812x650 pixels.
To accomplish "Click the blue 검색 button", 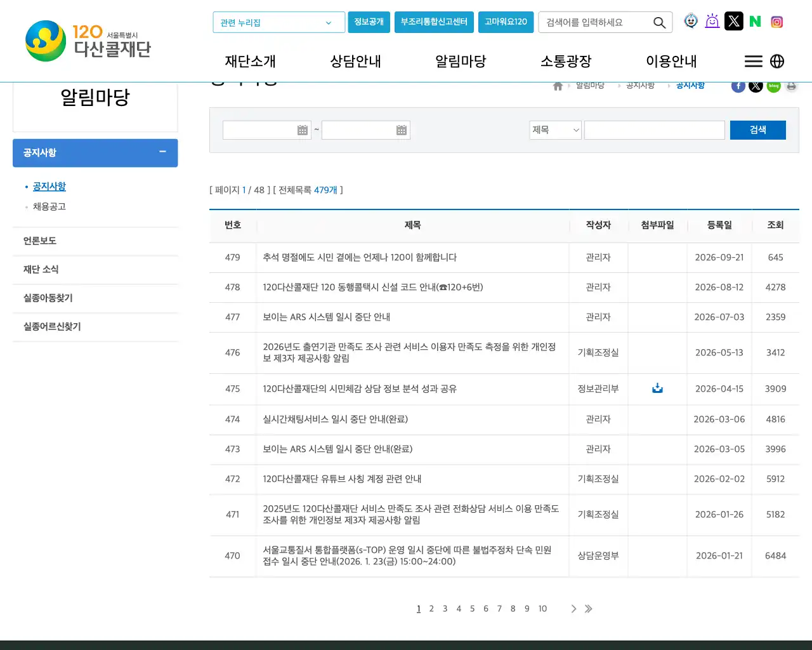I will tap(758, 130).
